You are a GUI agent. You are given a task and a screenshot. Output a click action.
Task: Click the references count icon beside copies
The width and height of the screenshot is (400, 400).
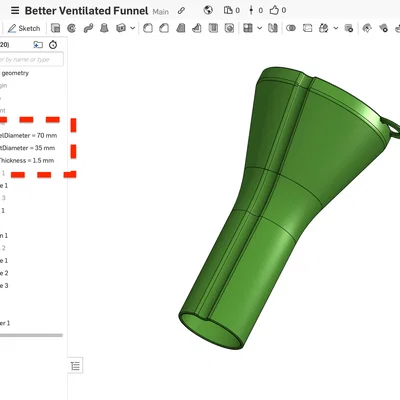click(x=251, y=10)
